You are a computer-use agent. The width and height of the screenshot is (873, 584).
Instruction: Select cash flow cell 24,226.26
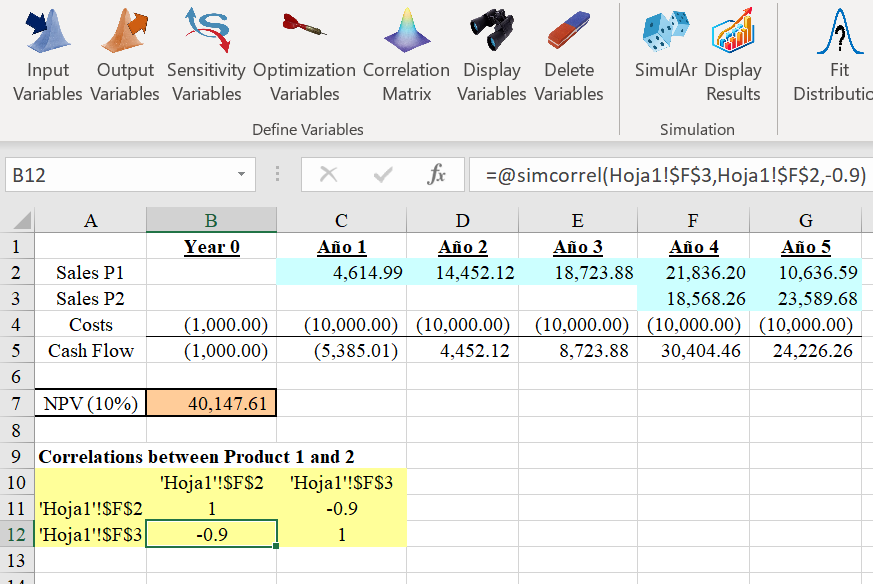[806, 351]
